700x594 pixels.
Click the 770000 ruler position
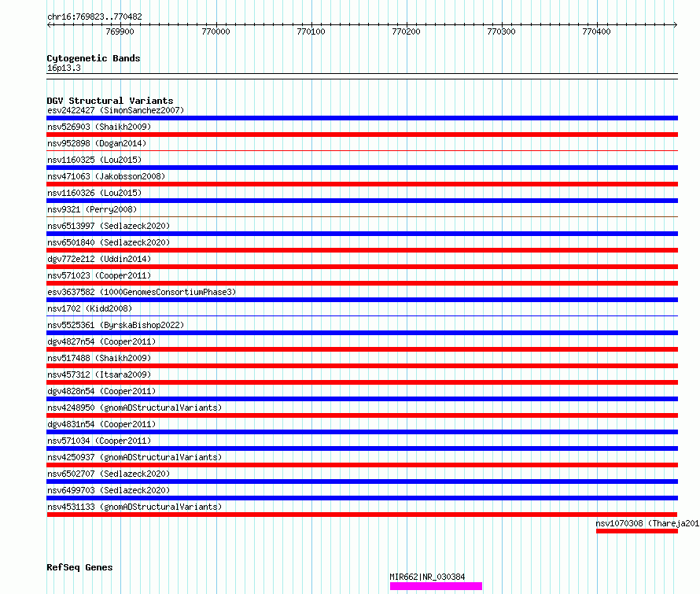click(216, 31)
